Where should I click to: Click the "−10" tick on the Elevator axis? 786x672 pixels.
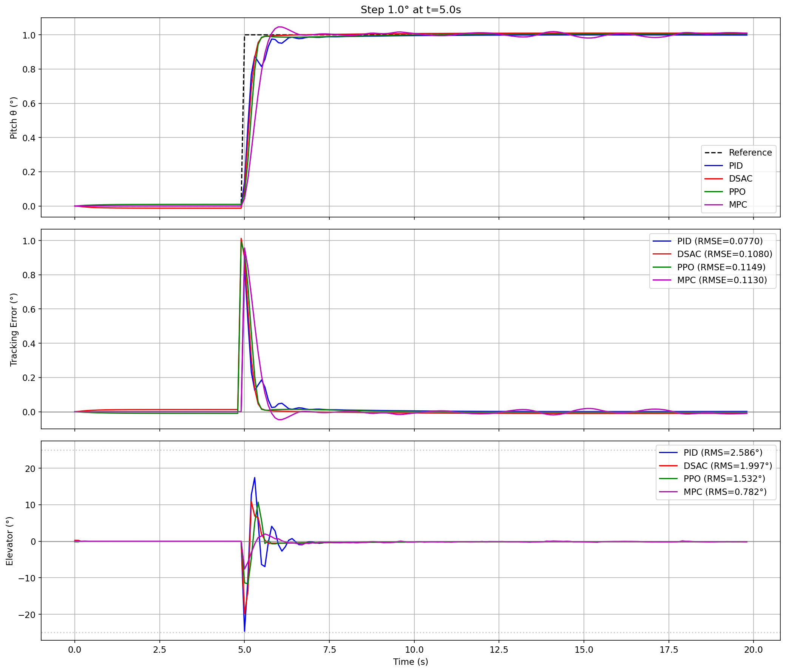tap(27, 578)
